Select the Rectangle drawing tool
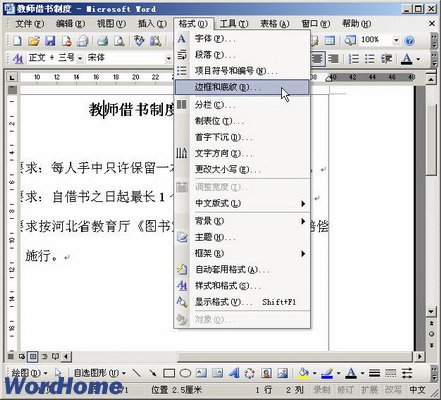 click(169, 373)
